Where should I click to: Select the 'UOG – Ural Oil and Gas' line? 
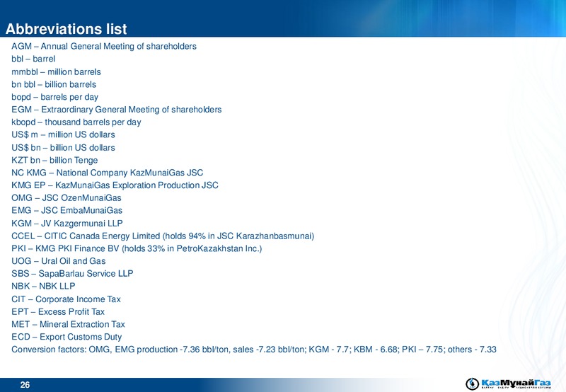pos(59,261)
